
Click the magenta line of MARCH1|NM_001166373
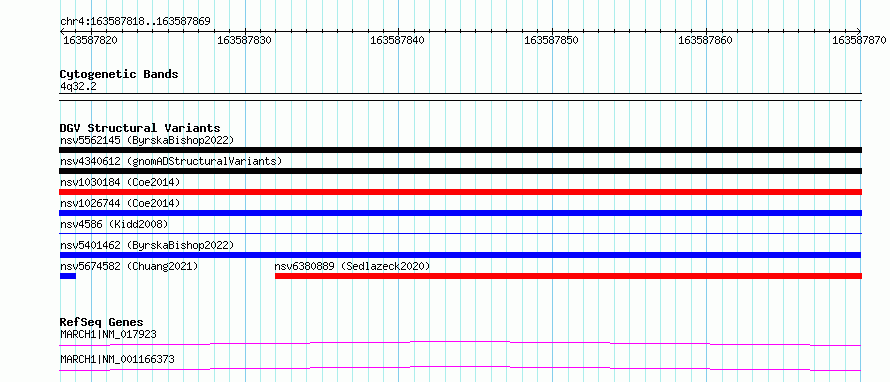[460, 368]
